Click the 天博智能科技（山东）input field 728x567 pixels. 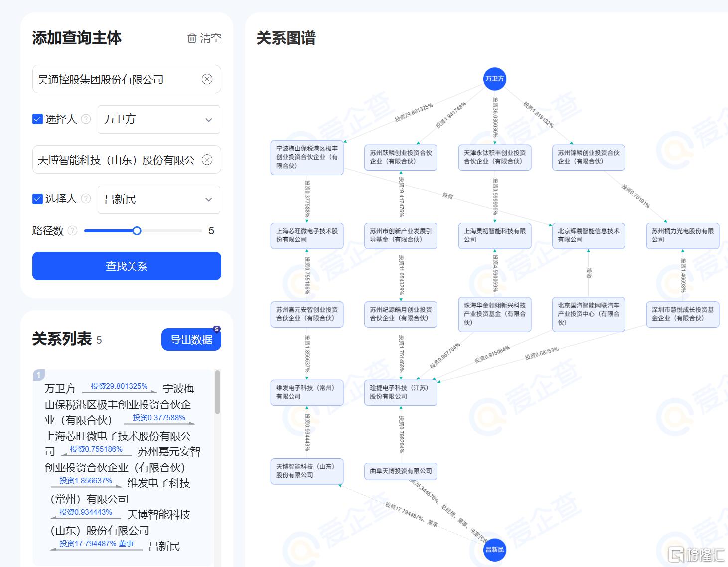[127, 160]
